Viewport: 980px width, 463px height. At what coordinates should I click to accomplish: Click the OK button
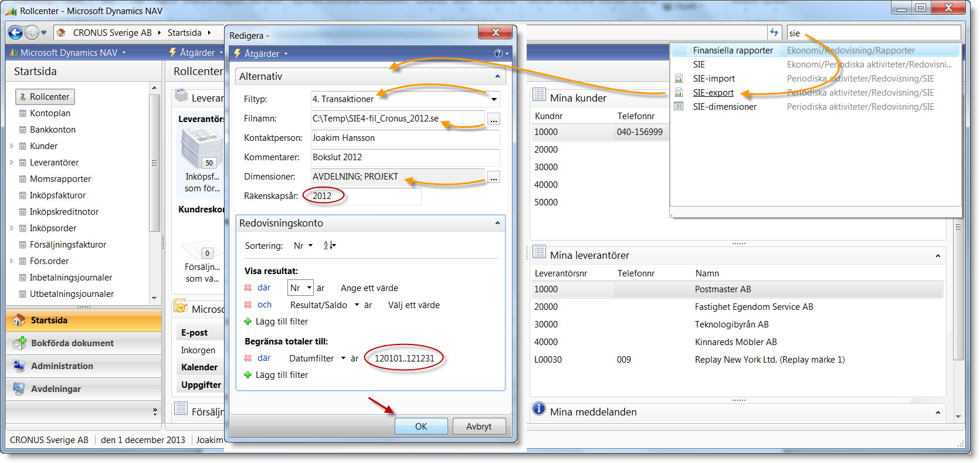coord(421,426)
